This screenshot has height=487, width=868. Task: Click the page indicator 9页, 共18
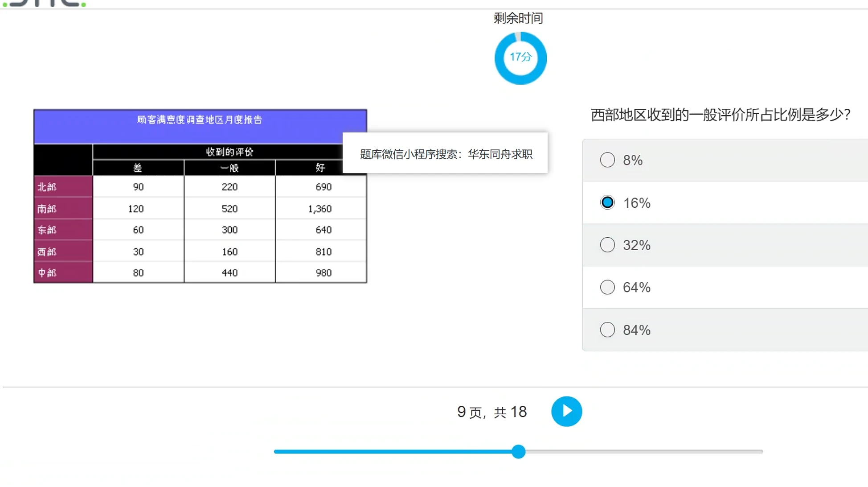[x=492, y=412]
